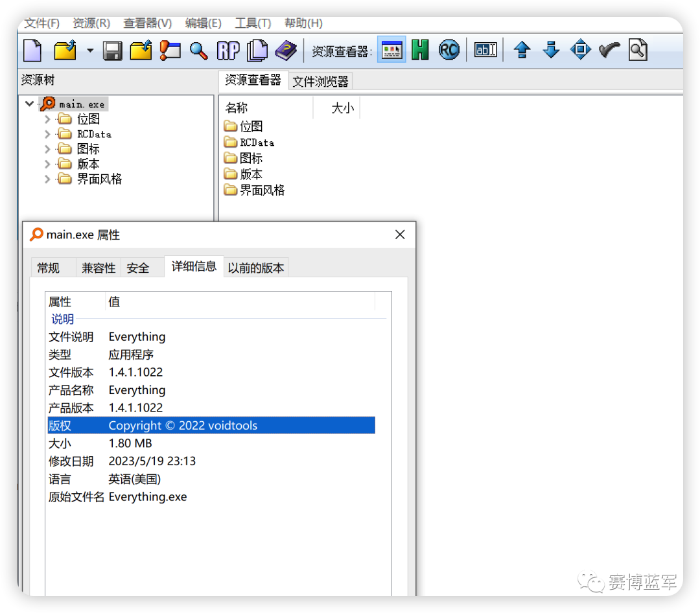Select the 文件说明 Everything row

tap(211, 337)
